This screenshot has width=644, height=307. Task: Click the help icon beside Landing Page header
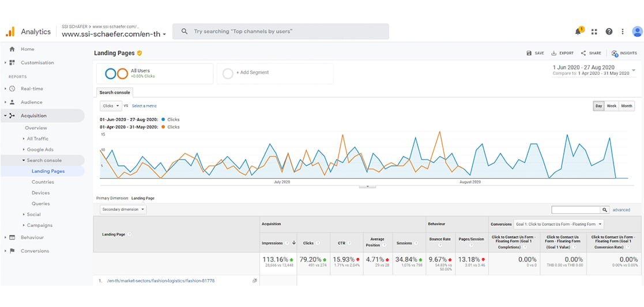(129, 234)
